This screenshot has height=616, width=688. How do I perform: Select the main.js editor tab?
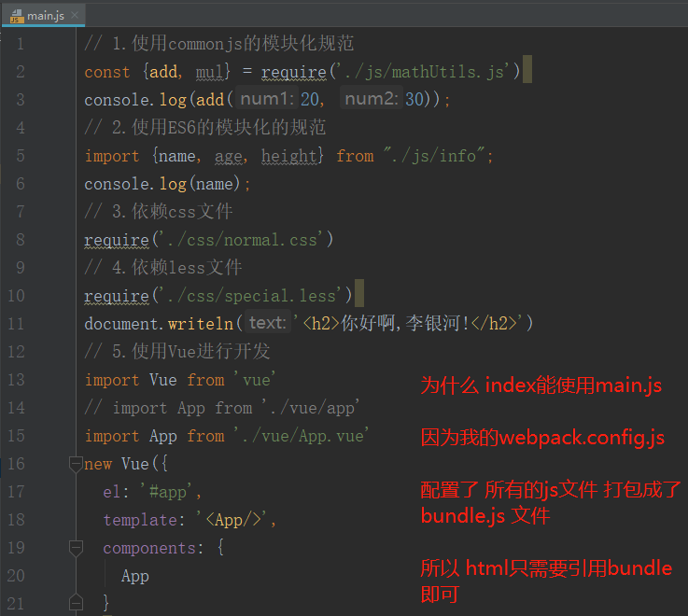pos(44,16)
